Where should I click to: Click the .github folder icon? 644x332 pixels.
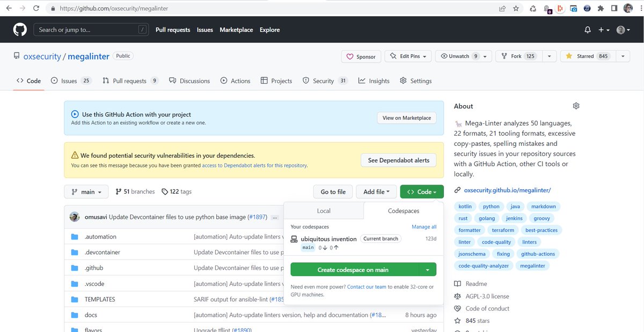pyautogui.click(x=75, y=268)
